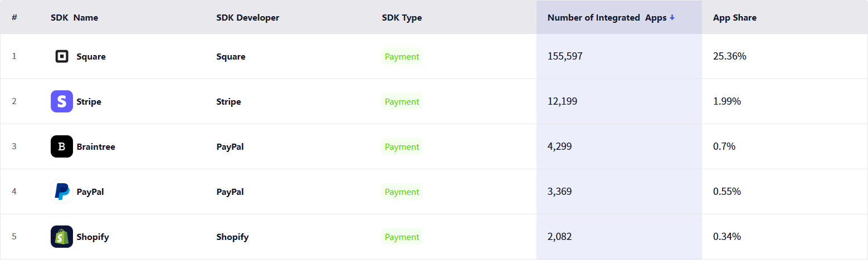Image resolution: width=868 pixels, height=260 pixels.
Task: Click the Payment tag in Square row
Action: pyautogui.click(x=402, y=57)
